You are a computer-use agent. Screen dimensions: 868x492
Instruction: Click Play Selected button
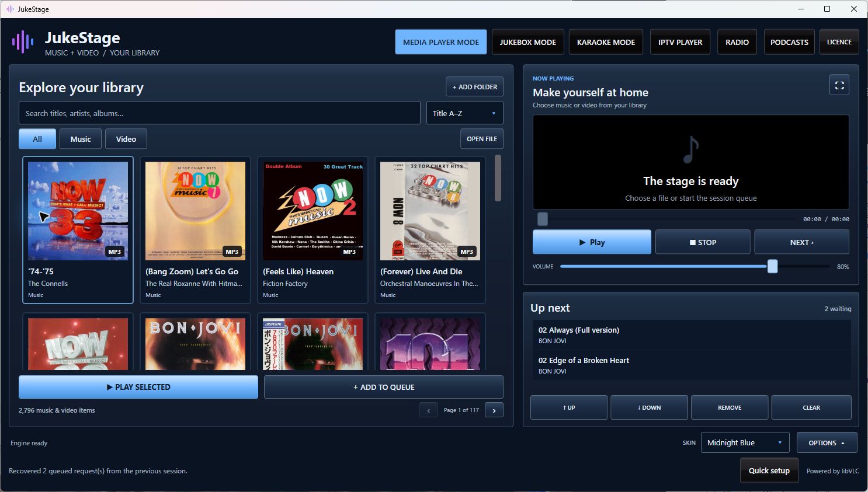138,387
